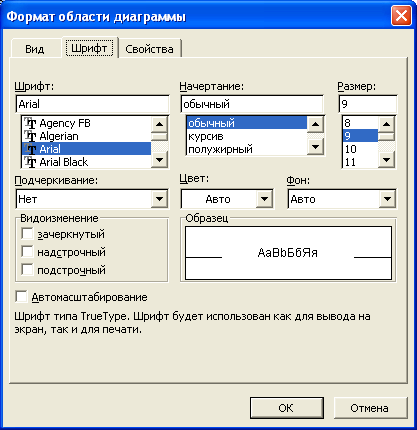Choose полужирный font style
This screenshot has height=430, width=417.
point(246,149)
